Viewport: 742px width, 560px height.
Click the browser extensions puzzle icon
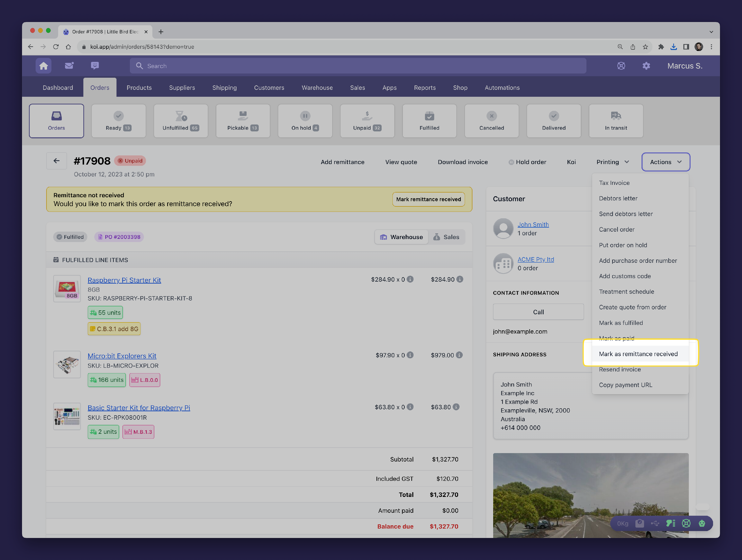[x=661, y=47]
